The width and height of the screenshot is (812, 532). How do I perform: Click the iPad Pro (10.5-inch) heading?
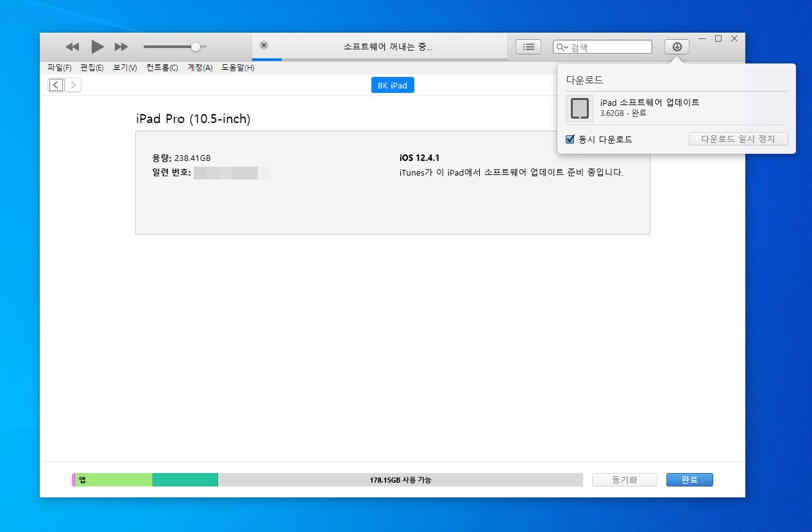point(193,119)
